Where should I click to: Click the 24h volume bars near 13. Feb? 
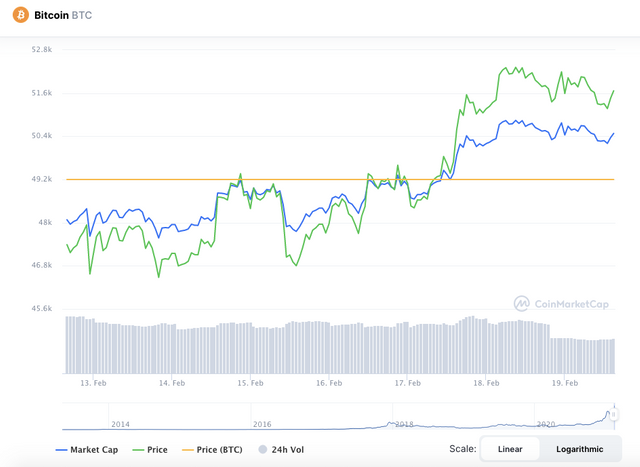93,345
